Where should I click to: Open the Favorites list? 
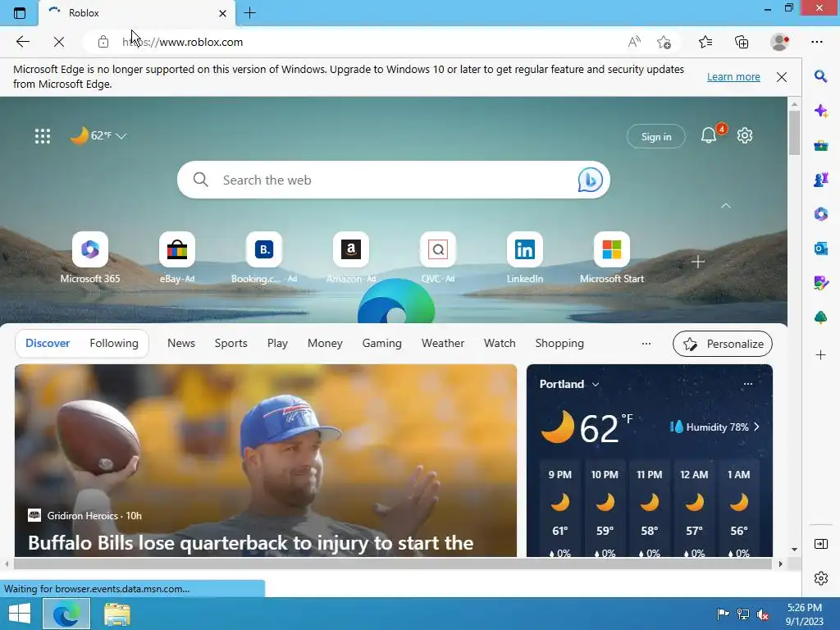click(705, 42)
